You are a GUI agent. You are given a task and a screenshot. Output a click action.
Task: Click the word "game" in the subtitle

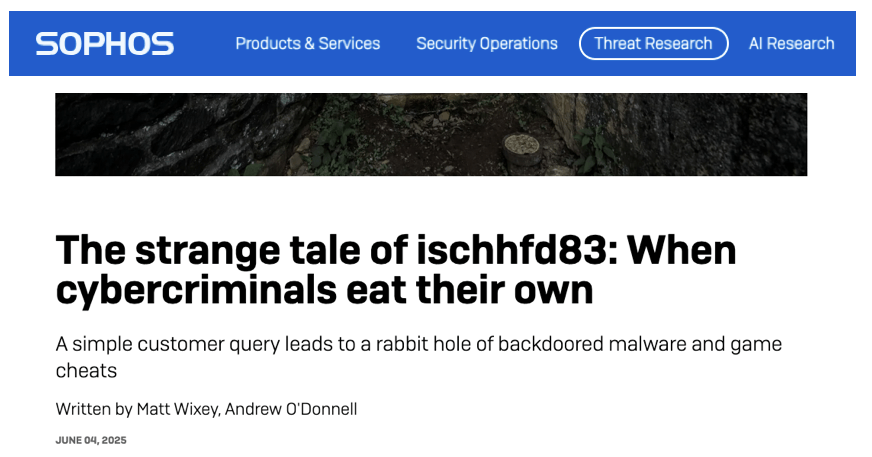tap(758, 344)
